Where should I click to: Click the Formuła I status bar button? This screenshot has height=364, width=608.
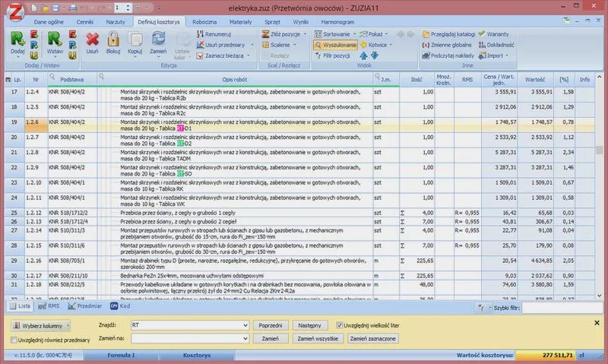pos(121,355)
